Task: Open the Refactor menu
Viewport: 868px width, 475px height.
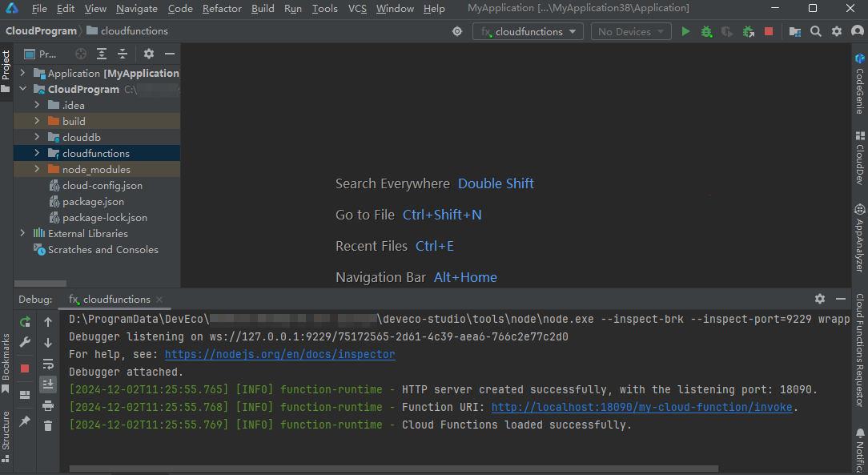Action: point(222,9)
